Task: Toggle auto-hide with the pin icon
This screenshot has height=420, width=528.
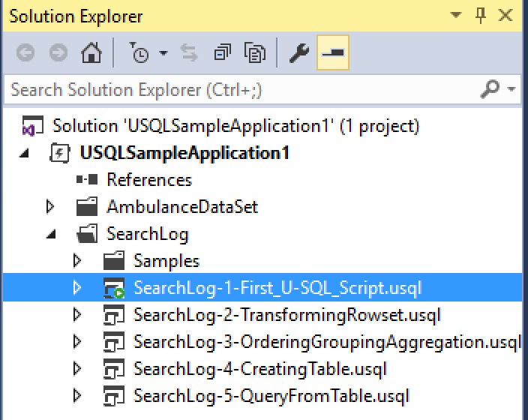Action: pyautogui.click(x=481, y=16)
